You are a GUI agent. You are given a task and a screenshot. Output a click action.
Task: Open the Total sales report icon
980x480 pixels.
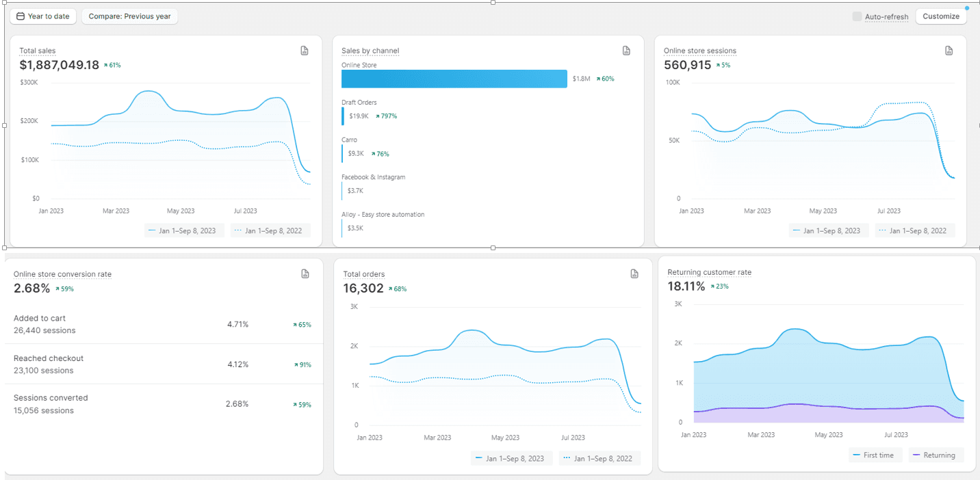coord(305,51)
